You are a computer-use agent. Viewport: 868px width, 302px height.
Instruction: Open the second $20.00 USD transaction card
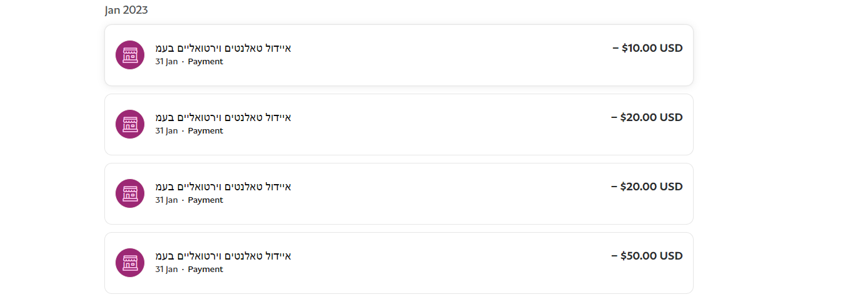(x=437, y=193)
